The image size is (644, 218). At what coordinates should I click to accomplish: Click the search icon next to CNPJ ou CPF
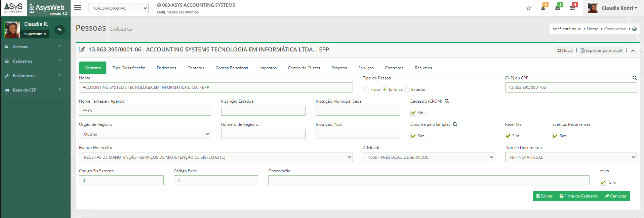click(x=635, y=78)
